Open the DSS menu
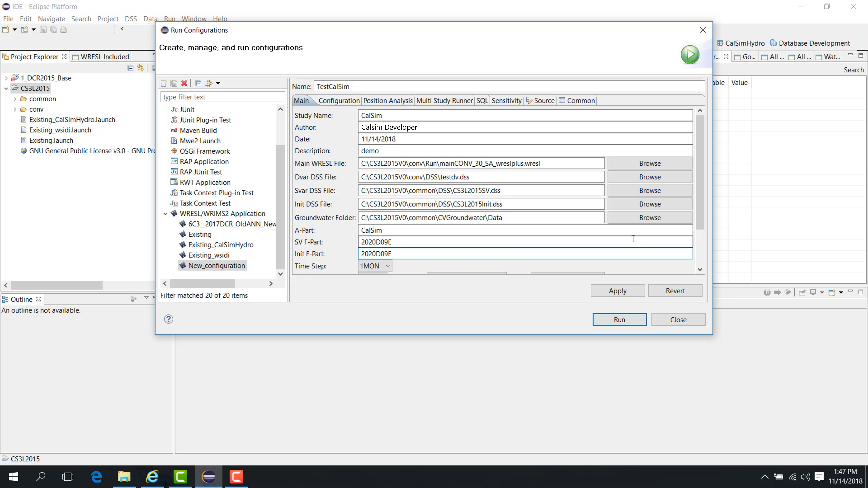The height and width of the screenshot is (488, 868). (131, 19)
